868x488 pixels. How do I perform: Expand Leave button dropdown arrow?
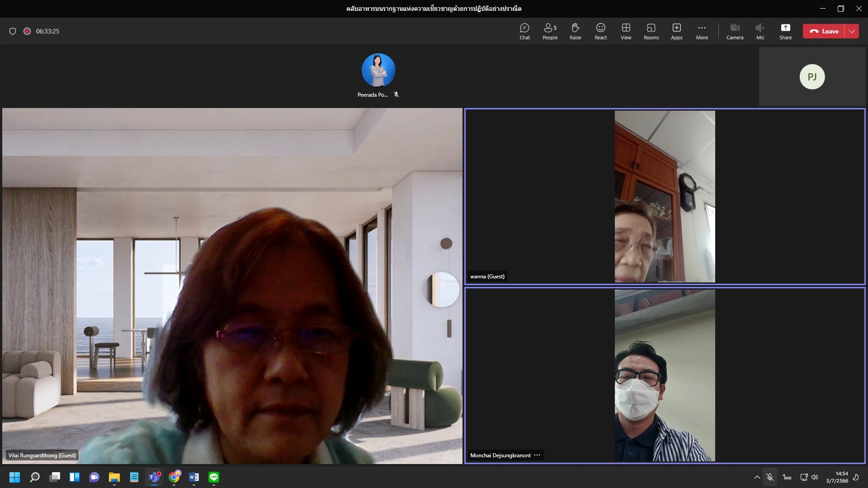852,31
